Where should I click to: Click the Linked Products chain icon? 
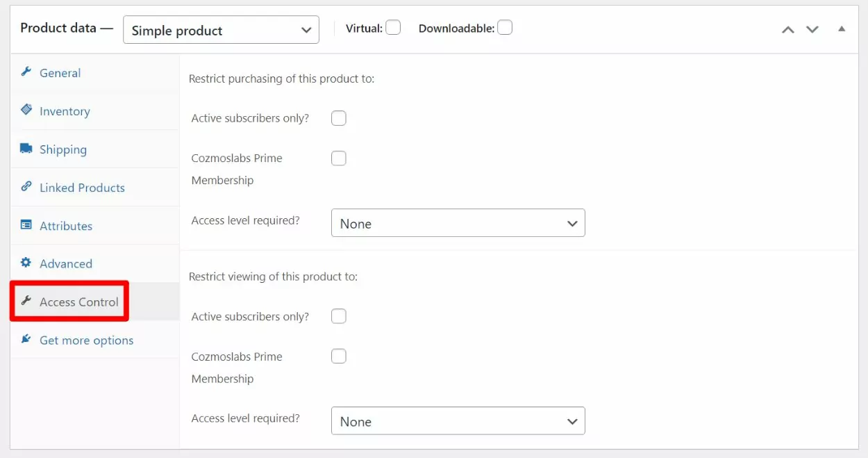[26, 186]
